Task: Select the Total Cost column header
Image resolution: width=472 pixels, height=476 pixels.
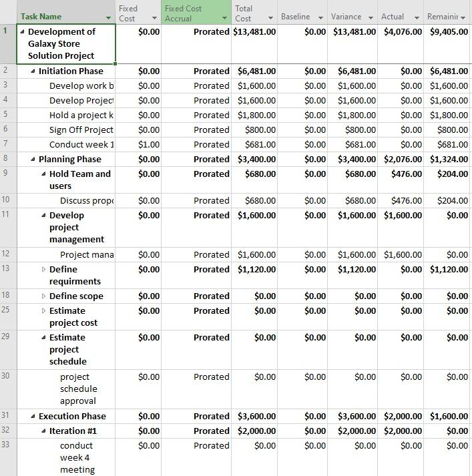Action: [254, 12]
